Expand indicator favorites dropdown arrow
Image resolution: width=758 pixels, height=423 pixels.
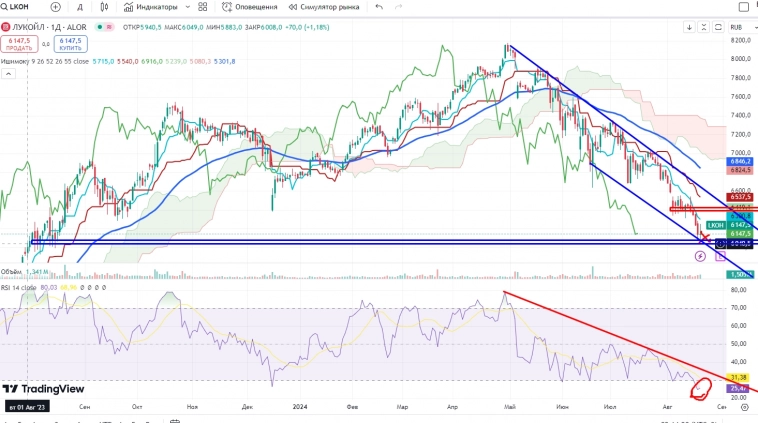[x=189, y=7]
